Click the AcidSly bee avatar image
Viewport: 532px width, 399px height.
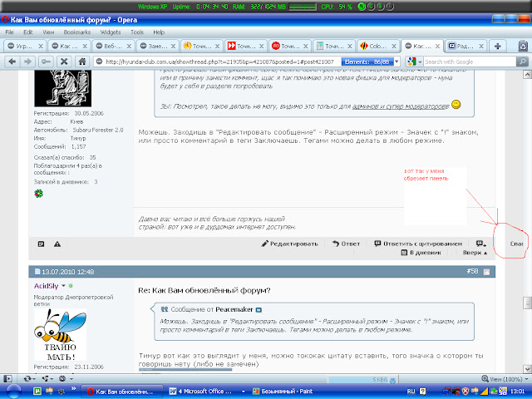pyautogui.click(x=60, y=335)
